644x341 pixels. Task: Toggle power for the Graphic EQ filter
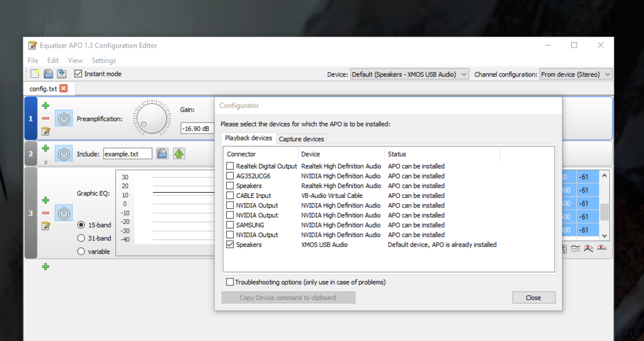point(64,213)
